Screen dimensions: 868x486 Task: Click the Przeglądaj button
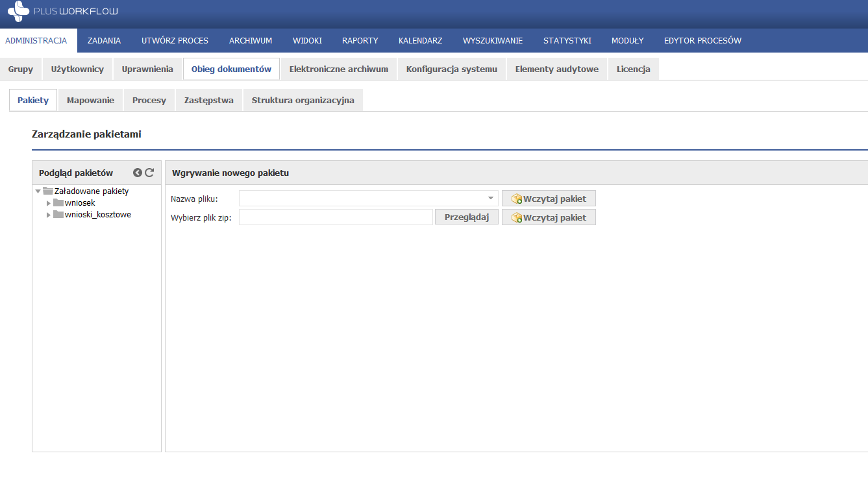tap(467, 217)
